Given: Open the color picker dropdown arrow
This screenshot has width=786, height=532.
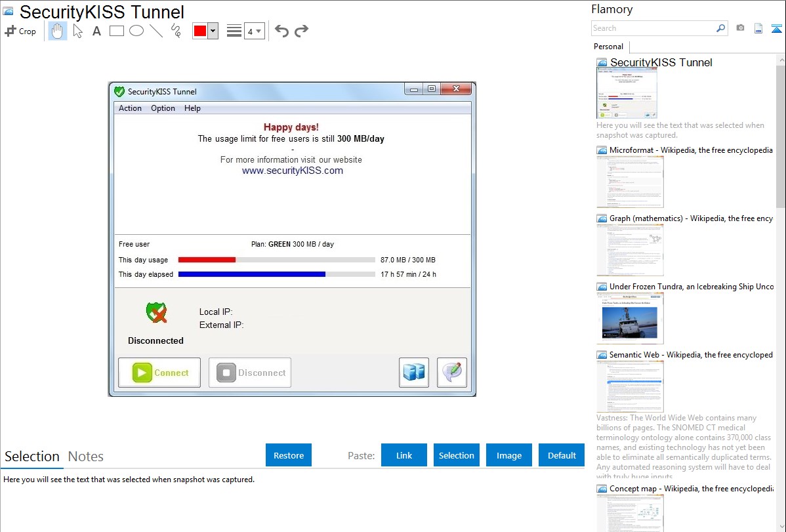Looking at the screenshot, I should (x=213, y=31).
